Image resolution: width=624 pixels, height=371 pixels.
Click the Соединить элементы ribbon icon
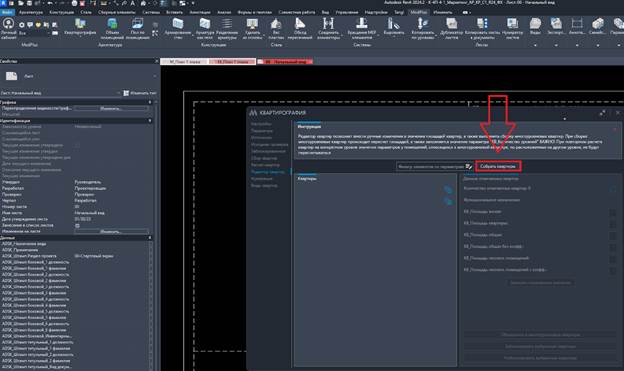tap(328, 24)
